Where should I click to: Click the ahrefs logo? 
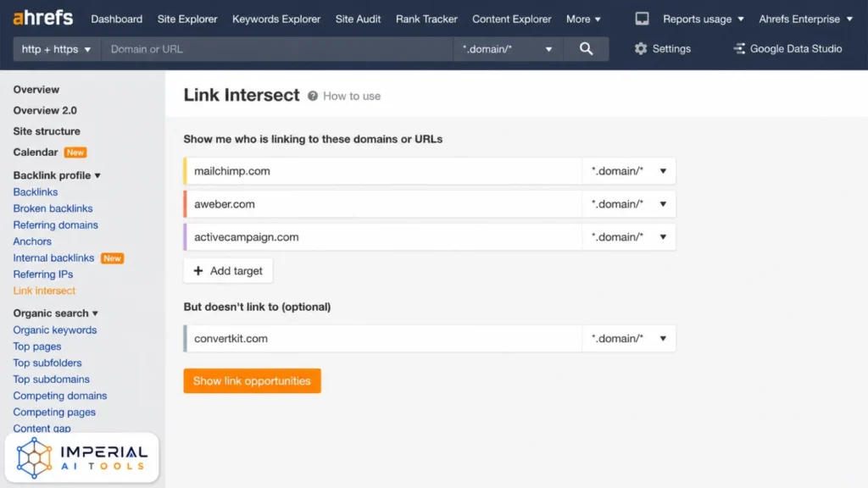(42, 19)
